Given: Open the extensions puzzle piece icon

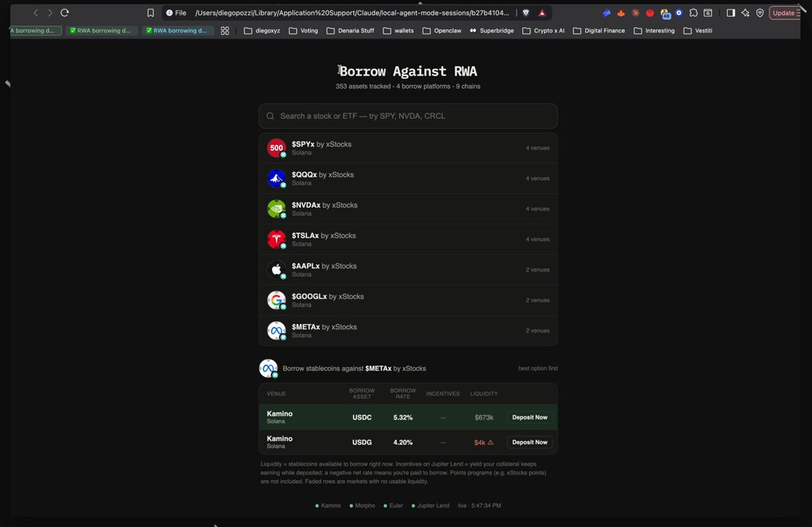Looking at the screenshot, I should pyautogui.click(x=693, y=13).
